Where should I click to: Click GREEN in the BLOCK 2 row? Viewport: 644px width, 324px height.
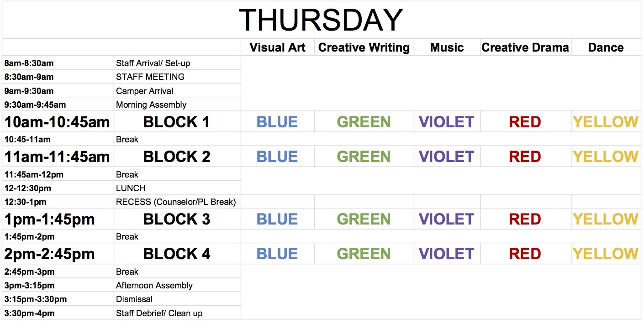coord(364,157)
